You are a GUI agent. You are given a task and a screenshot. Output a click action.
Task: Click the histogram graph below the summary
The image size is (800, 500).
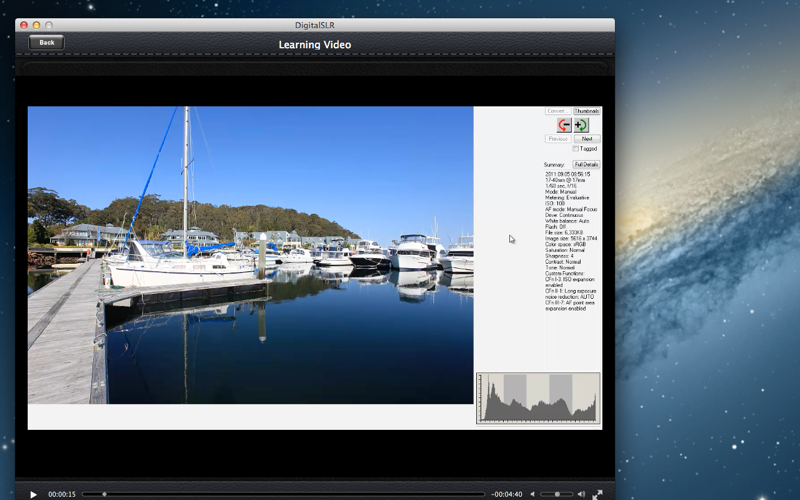(x=538, y=398)
